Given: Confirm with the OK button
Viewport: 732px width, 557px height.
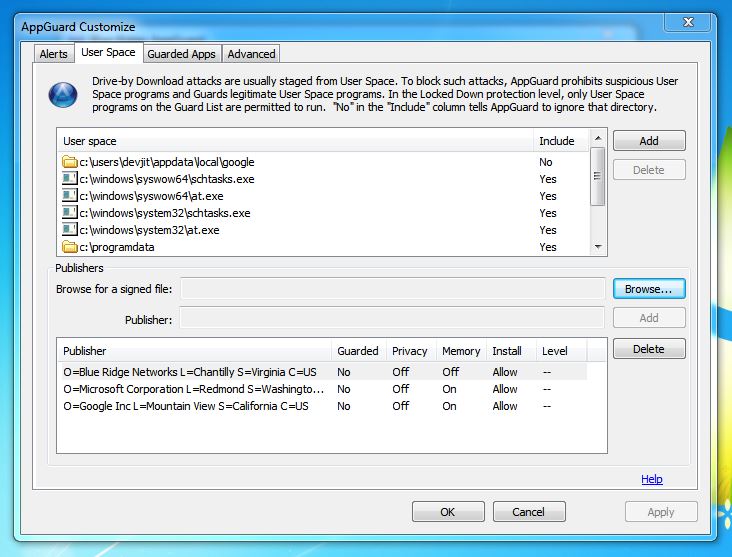Looking at the screenshot, I should 448,512.
